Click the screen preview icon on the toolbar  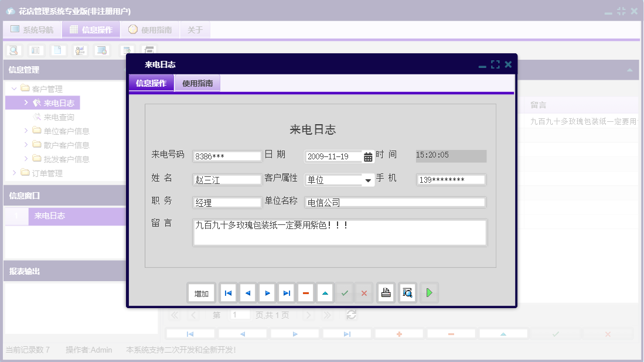100,50
